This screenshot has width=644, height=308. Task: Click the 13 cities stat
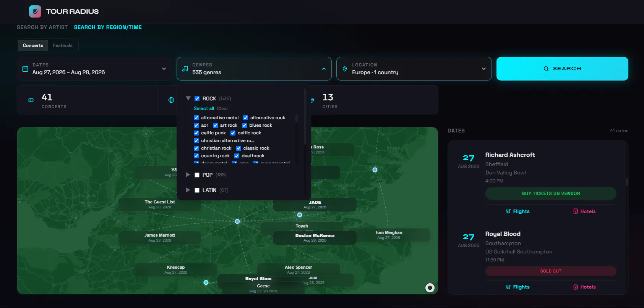coord(330,100)
